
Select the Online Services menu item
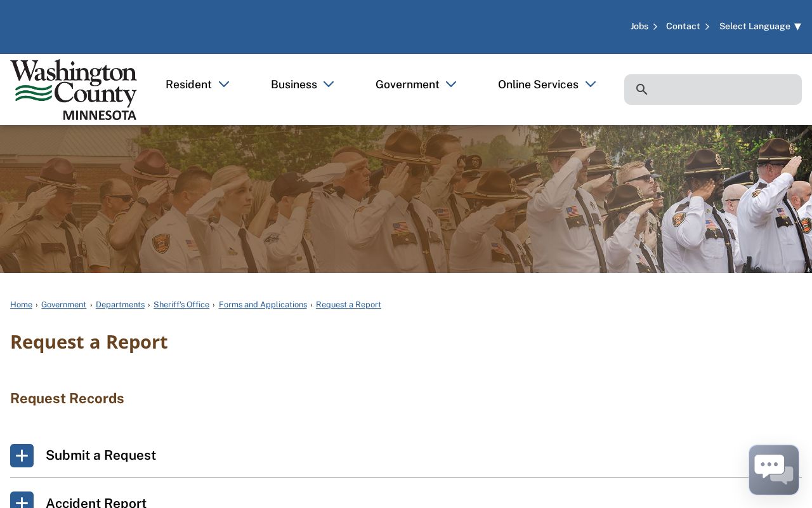tap(538, 84)
